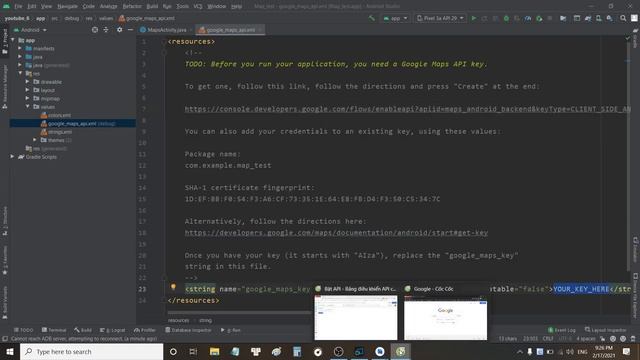Click the Sync Project with Gradle icon
This screenshot has width=640, height=360.
coord(588,18)
